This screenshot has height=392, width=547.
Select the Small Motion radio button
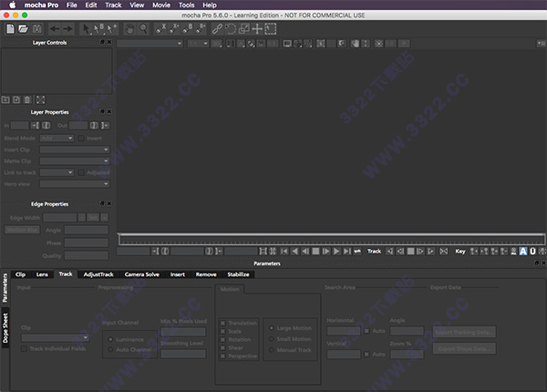[272, 339]
